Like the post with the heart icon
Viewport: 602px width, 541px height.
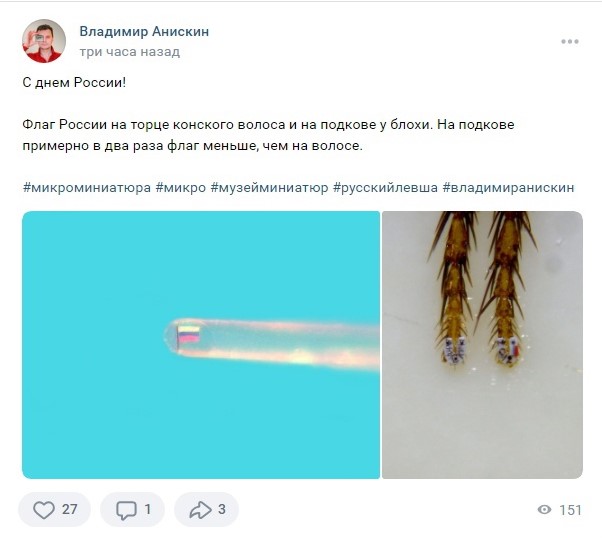pos(44,510)
